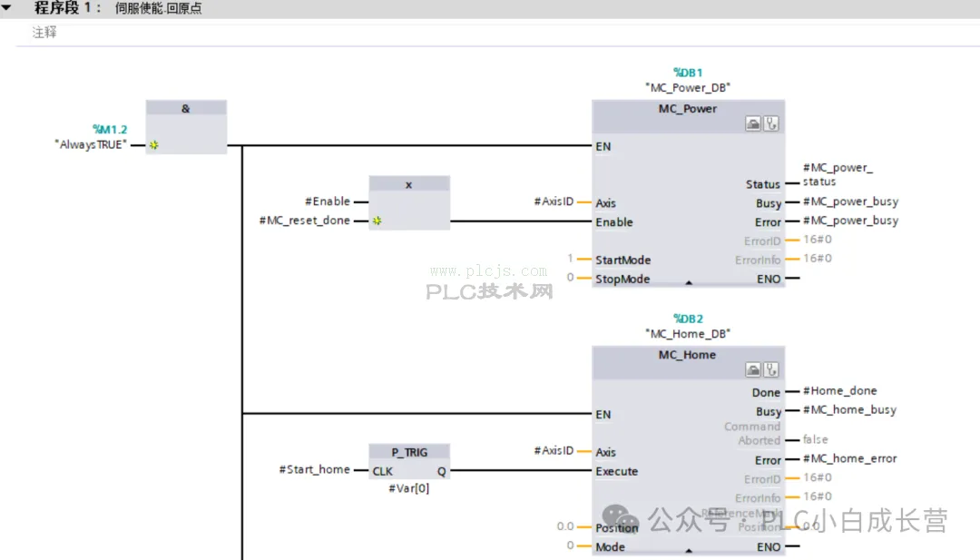This screenshot has height=560, width=980.
Task: Select the #Var[0] edge memory operand
Action: pos(408,488)
